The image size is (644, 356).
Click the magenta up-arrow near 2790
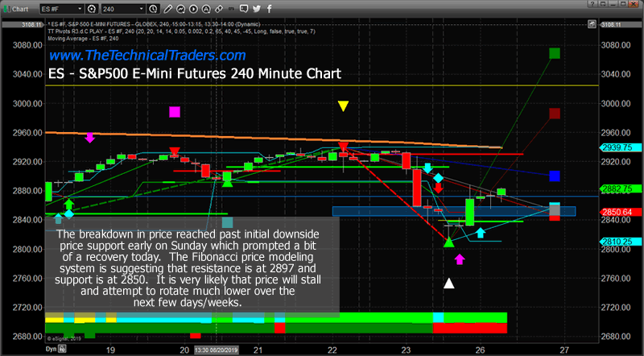tap(460, 259)
